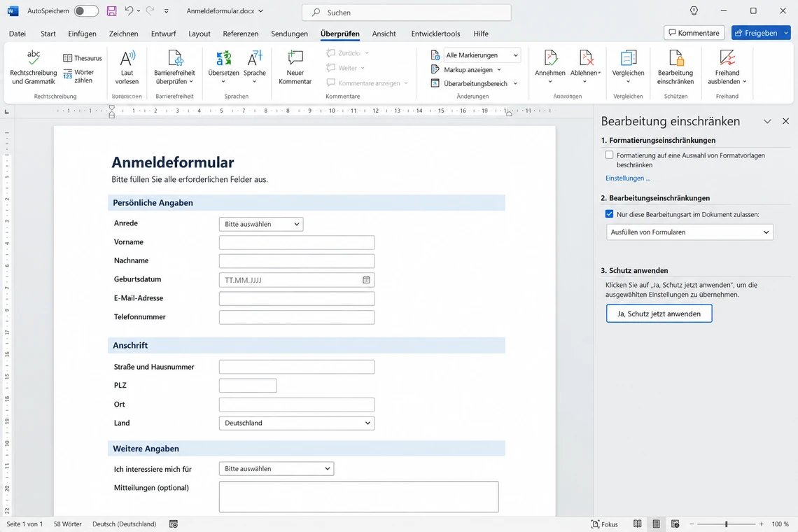Click Markup anzeigen icon
This screenshot has height=532, width=798.
coord(435,69)
